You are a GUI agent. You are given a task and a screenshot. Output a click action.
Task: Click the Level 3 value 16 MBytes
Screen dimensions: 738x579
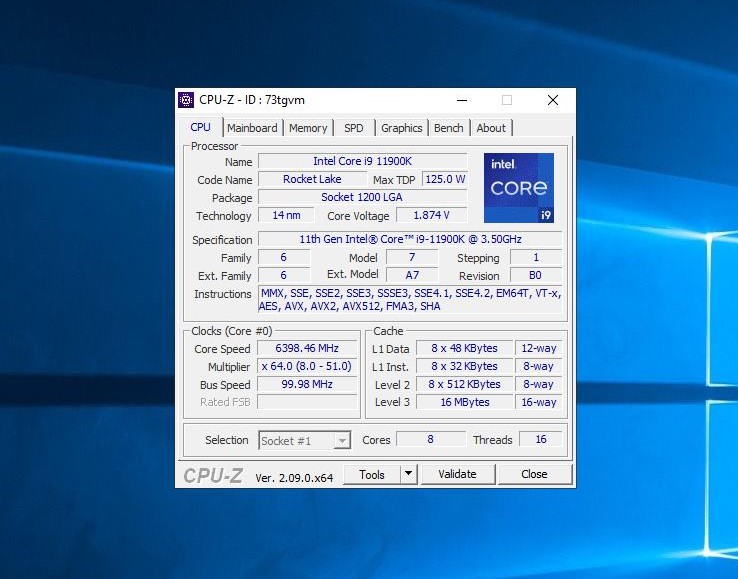[465, 402]
